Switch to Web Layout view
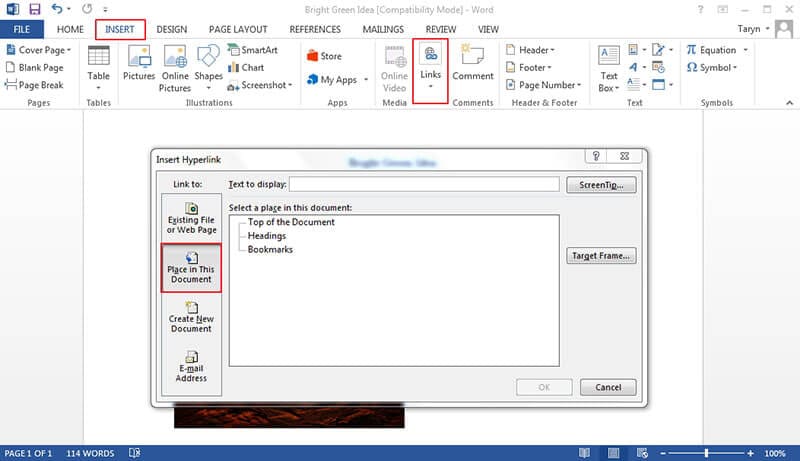This screenshot has width=800, height=461. [642, 453]
